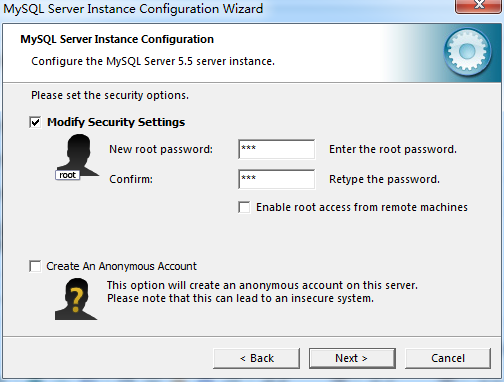The image size is (504, 382).
Task: Click the Create An Anonymous Account label
Action: 121,266
